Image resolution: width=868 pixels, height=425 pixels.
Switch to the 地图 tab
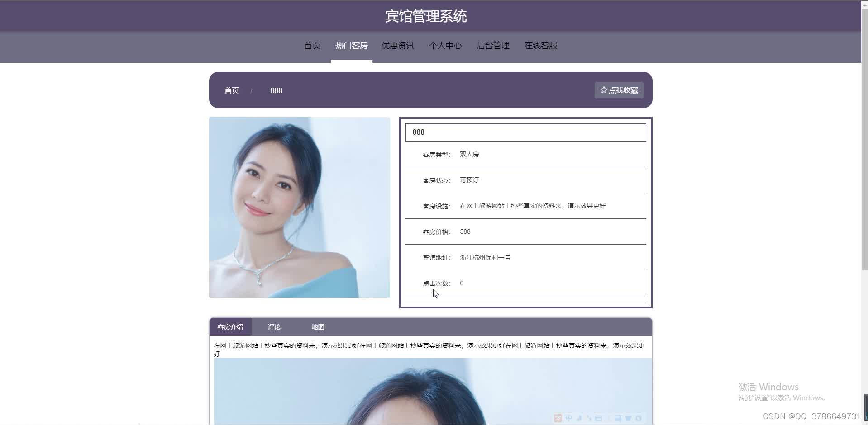[318, 327]
